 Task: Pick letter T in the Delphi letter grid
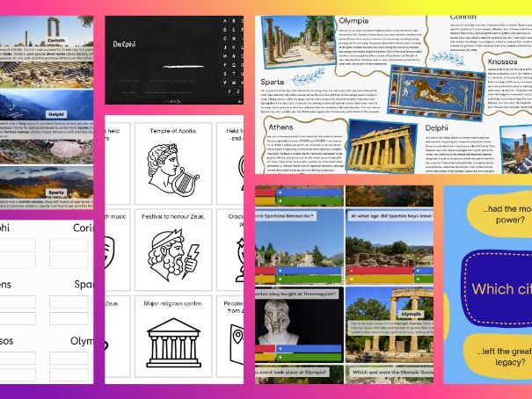click(234, 74)
